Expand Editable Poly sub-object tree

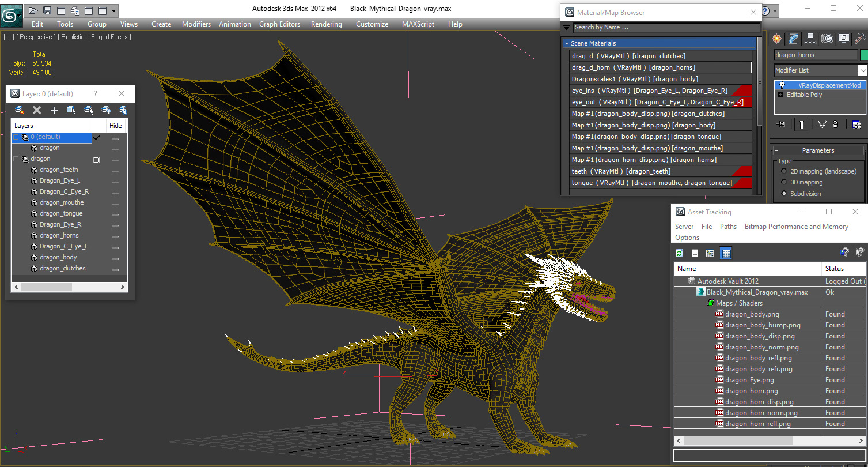coord(780,95)
